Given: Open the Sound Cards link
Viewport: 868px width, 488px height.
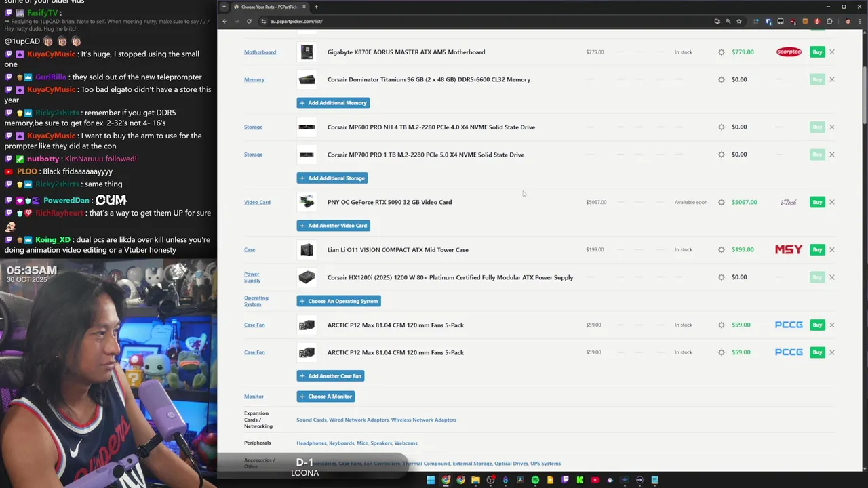Looking at the screenshot, I should tap(311, 420).
